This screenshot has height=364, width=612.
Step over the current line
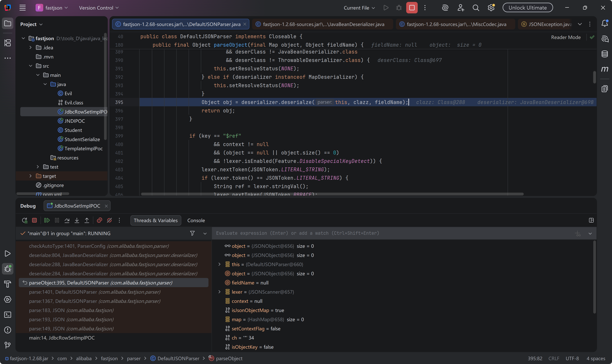pyautogui.click(x=67, y=220)
